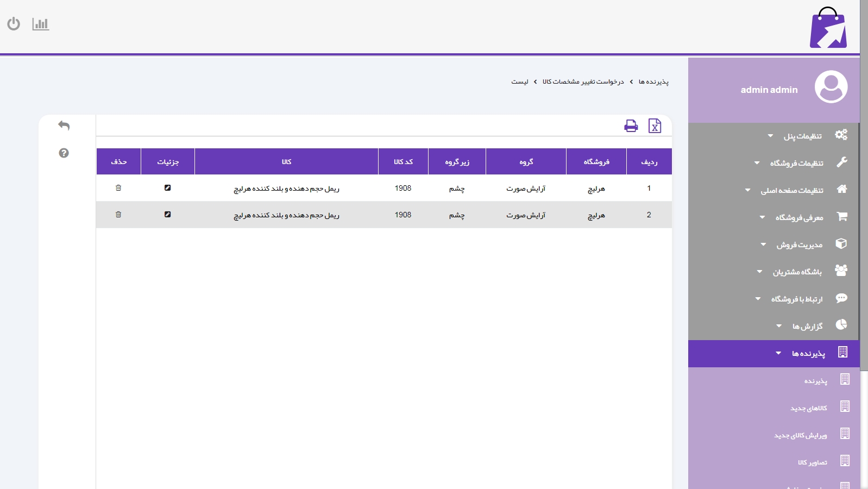Click the shopping bag logo
The image size is (868, 489).
click(x=828, y=28)
